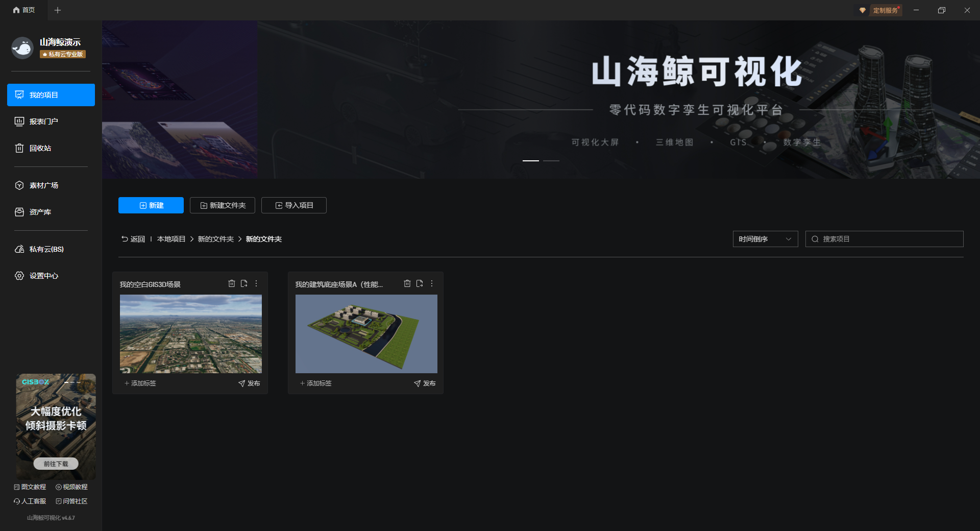The height and width of the screenshot is (531, 980).
Task: Go to 素材广场
Action: tap(51, 185)
